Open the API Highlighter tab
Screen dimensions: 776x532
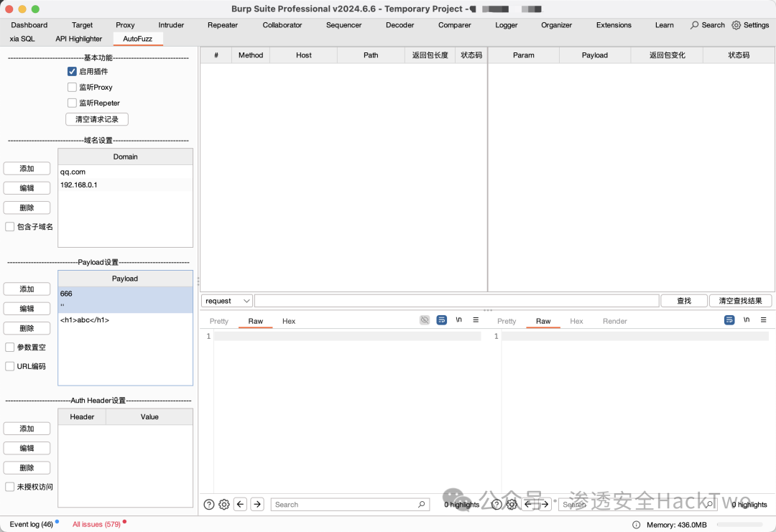(x=79, y=39)
